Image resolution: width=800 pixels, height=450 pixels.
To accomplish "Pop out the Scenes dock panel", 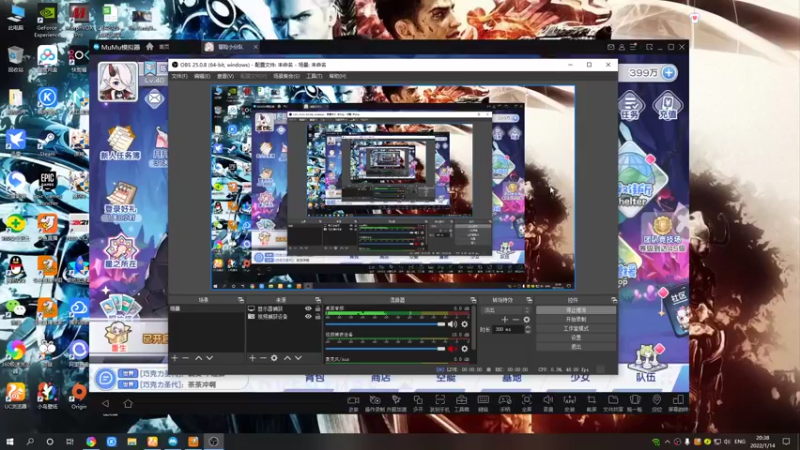I will coord(241,300).
